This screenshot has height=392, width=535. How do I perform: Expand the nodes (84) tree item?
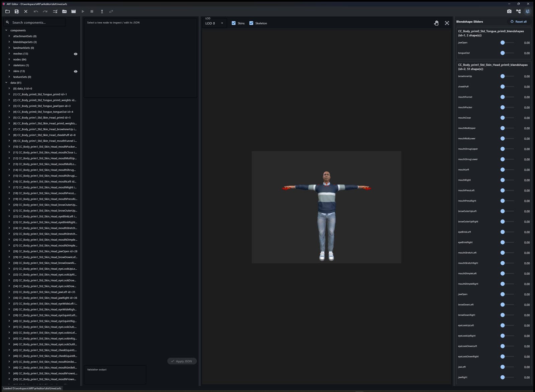(9, 59)
